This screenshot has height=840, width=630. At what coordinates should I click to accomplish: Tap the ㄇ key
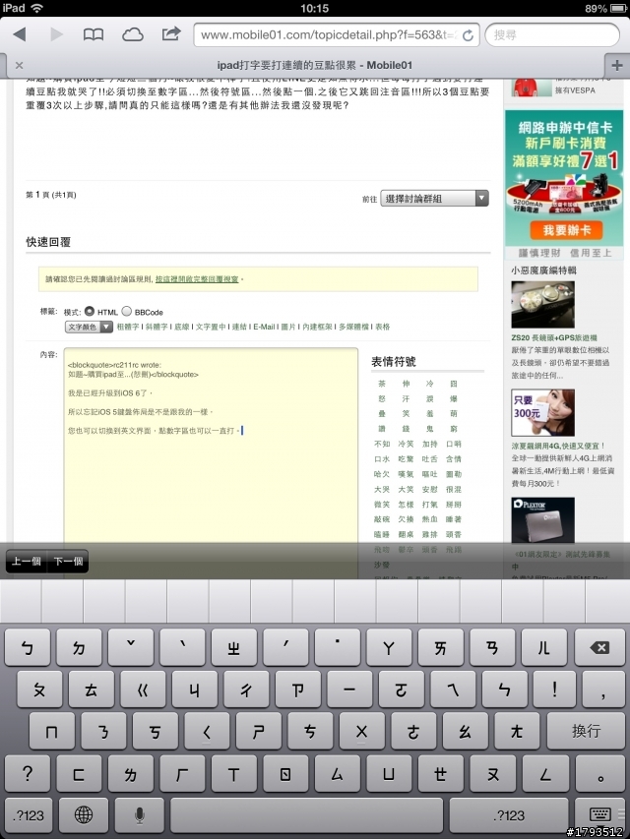point(51,731)
